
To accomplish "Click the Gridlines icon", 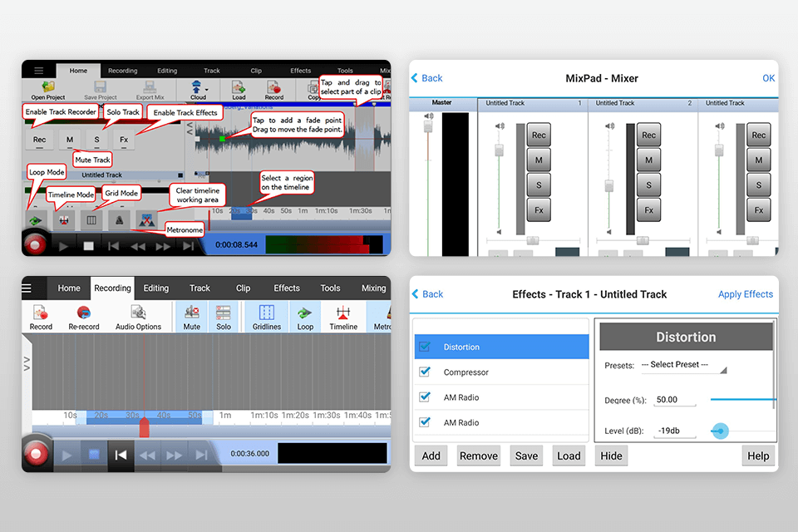I will 266,316.
